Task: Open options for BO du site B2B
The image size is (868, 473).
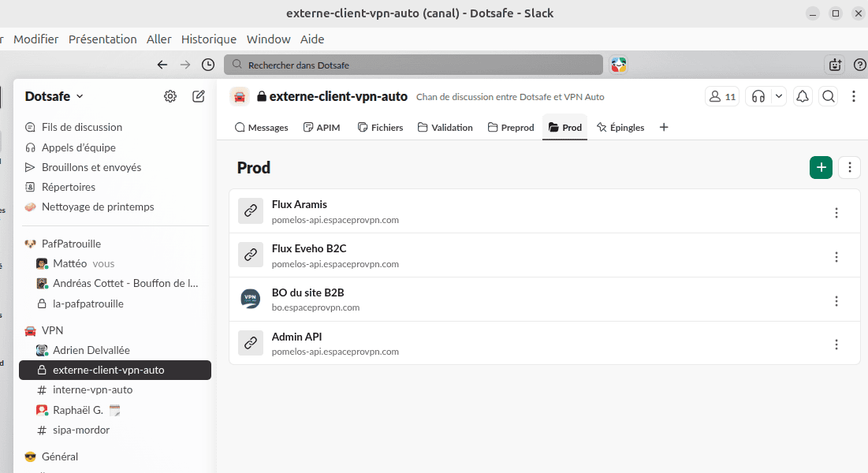Action: tap(836, 301)
